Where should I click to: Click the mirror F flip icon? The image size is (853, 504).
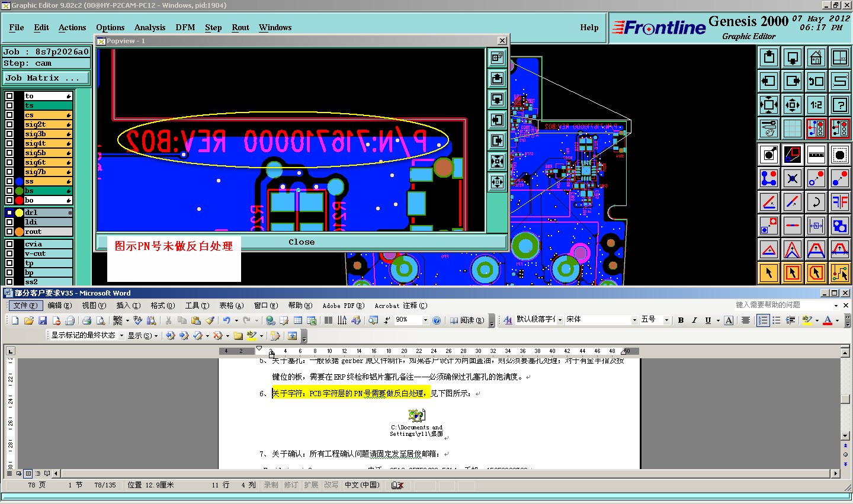840,202
